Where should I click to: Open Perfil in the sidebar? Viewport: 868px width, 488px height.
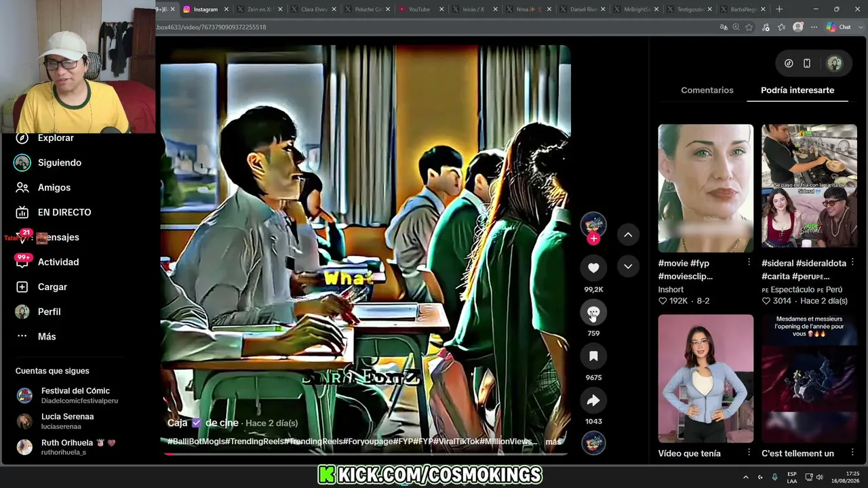pyautogui.click(x=39, y=312)
